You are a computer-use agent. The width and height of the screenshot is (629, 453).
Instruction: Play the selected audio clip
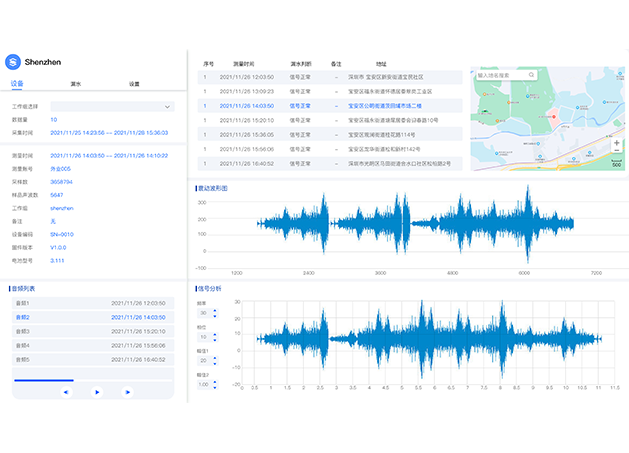(97, 392)
